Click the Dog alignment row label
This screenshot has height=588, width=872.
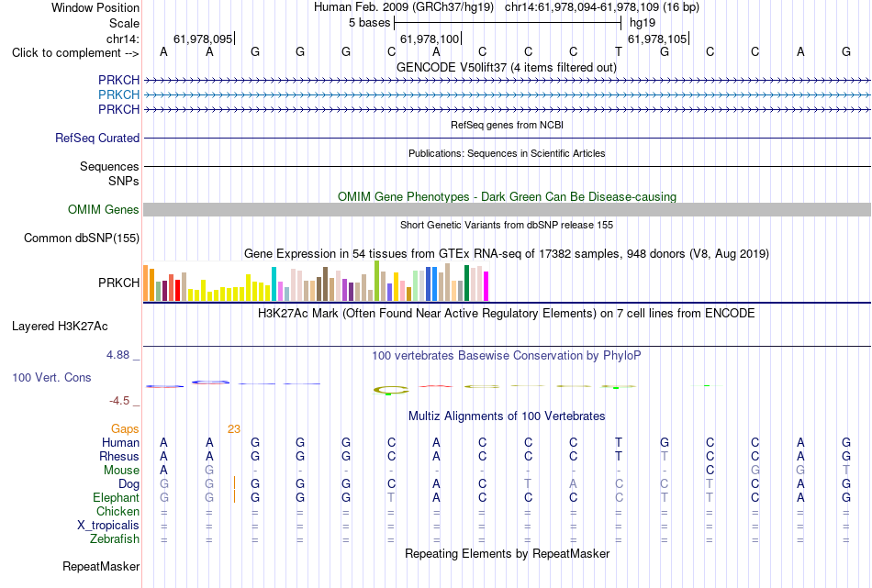[x=129, y=484]
